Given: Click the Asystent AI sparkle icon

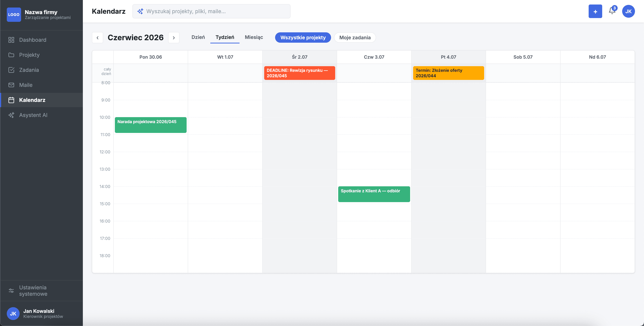Looking at the screenshot, I should click(11, 115).
